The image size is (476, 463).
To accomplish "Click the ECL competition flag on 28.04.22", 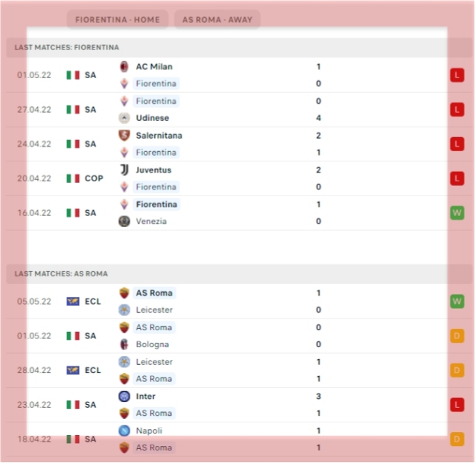I will [73, 370].
